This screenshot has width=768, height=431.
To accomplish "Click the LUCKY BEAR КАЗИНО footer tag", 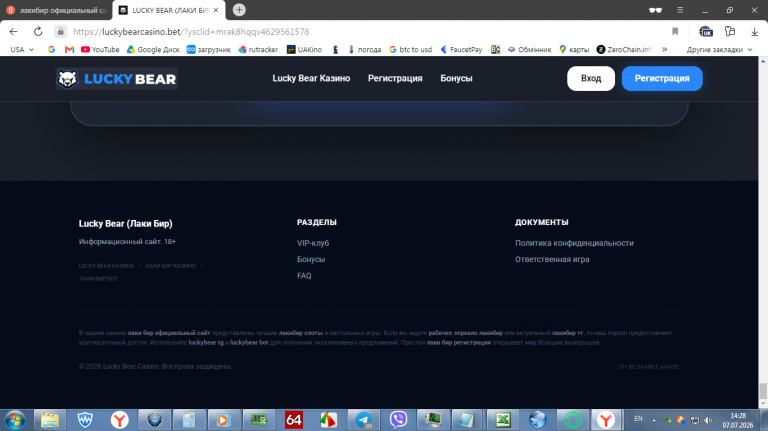I will point(106,265).
